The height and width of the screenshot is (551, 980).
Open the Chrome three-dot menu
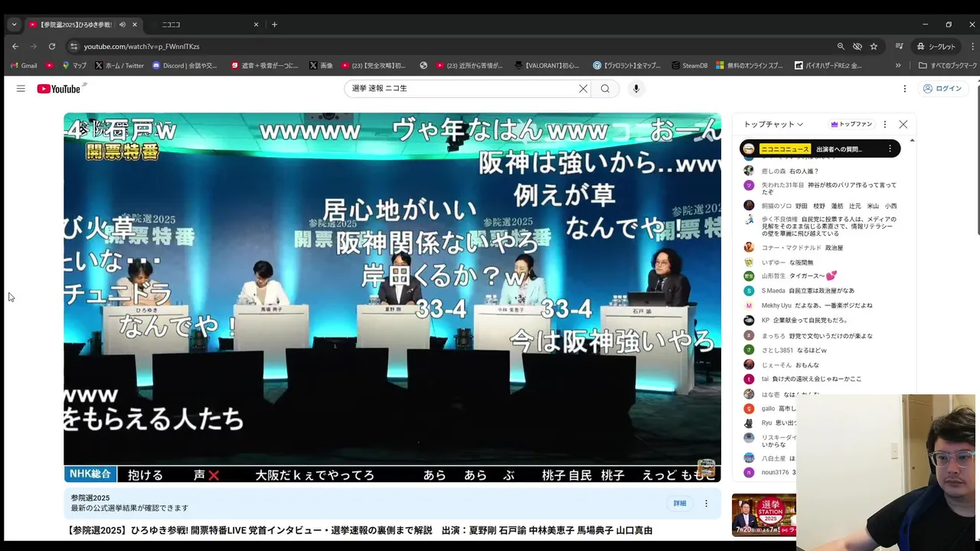point(972,46)
